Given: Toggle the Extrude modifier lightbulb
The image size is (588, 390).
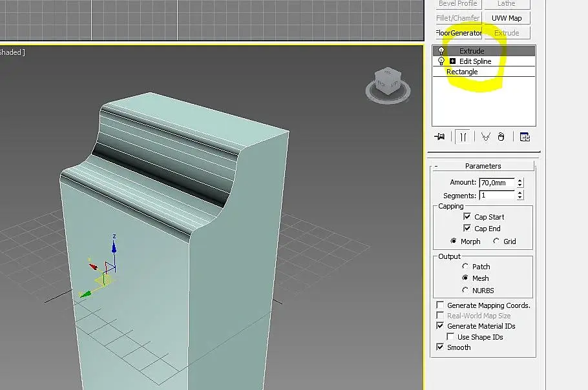Looking at the screenshot, I should tap(441, 51).
